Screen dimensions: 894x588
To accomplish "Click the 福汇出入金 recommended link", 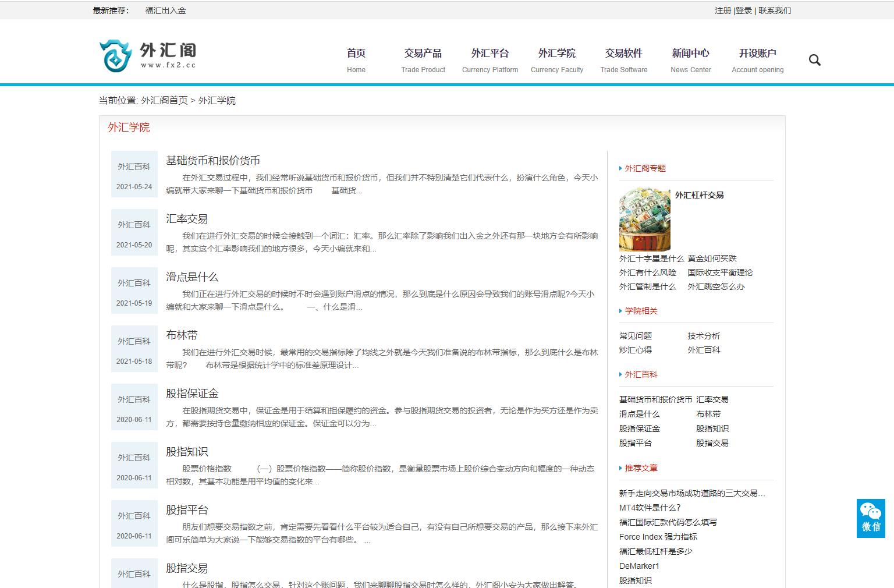I will tap(165, 10).
